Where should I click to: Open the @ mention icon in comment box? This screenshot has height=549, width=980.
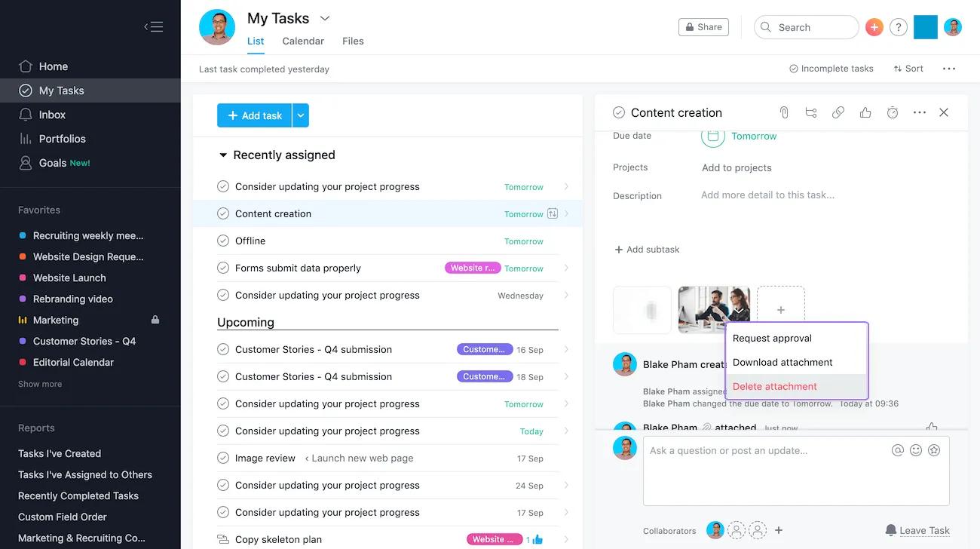pyautogui.click(x=898, y=449)
